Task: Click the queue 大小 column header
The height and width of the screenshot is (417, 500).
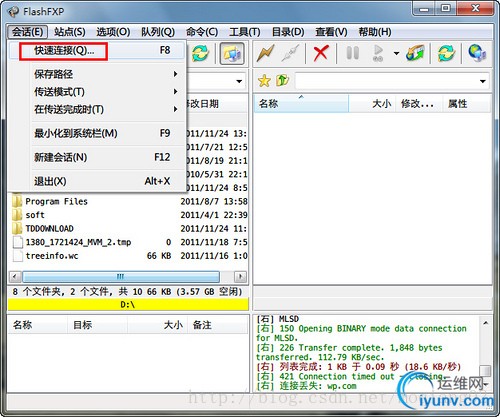Action: [158, 325]
